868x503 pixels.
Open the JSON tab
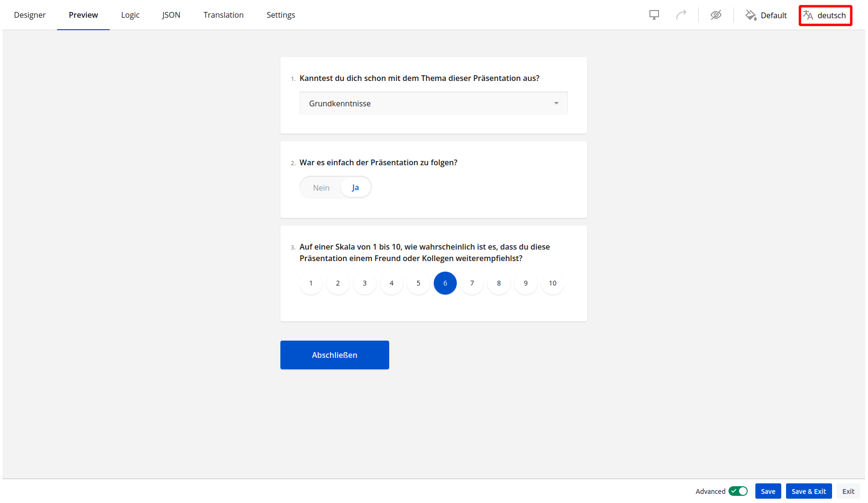pos(171,15)
